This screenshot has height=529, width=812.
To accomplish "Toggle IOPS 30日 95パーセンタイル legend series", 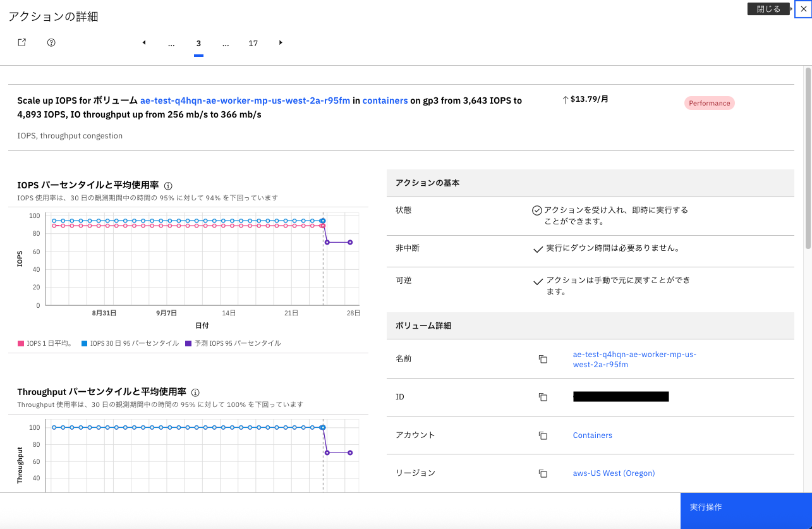I will (130, 344).
